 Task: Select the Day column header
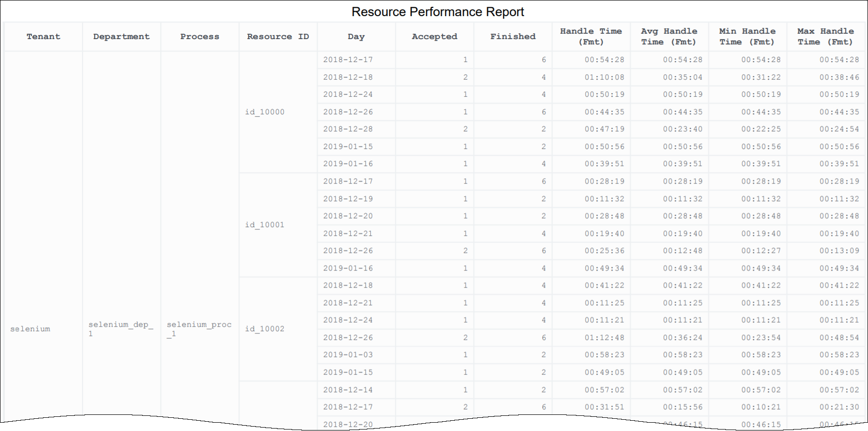[x=356, y=37]
